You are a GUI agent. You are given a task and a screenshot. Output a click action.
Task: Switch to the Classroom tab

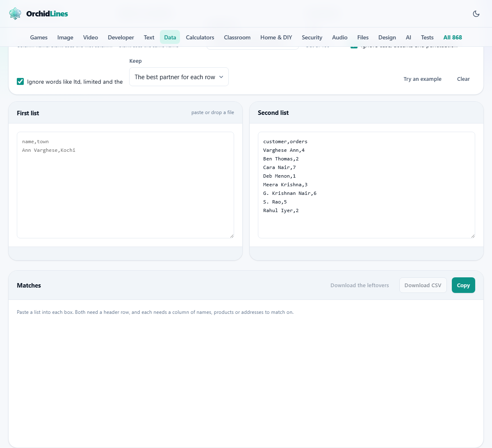[237, 37]
